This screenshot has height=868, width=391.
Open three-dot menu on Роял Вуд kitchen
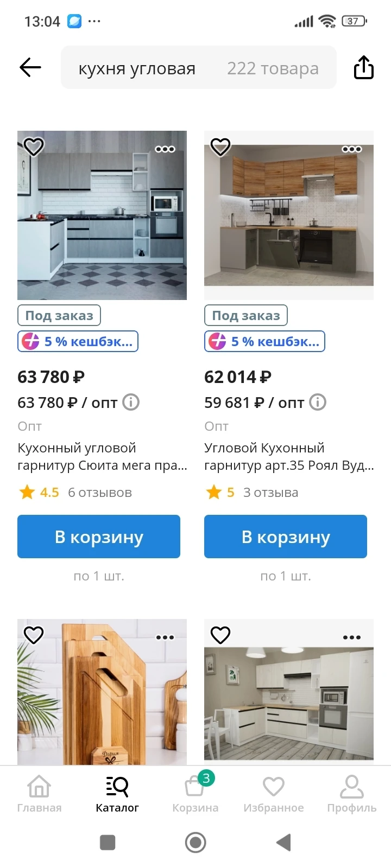[351, 149]
